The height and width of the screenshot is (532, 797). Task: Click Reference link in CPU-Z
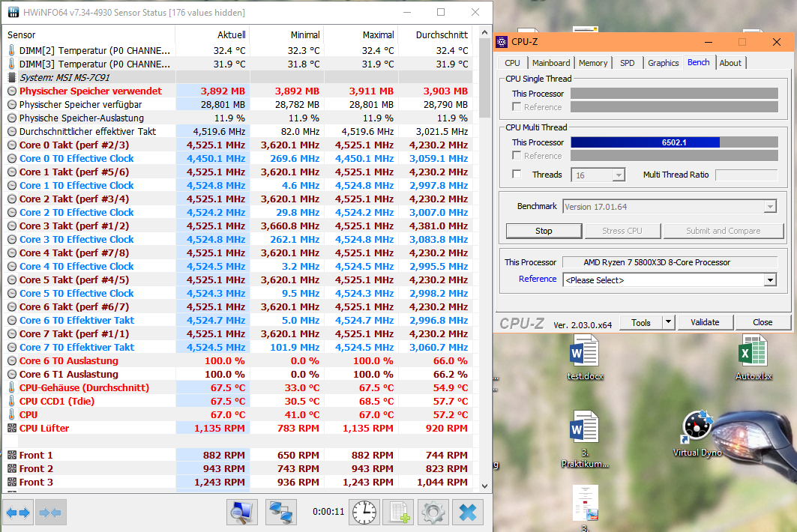538,279
